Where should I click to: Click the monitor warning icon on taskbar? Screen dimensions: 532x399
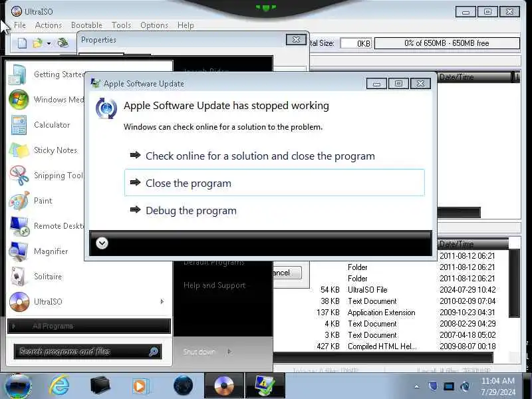point(265,386)
